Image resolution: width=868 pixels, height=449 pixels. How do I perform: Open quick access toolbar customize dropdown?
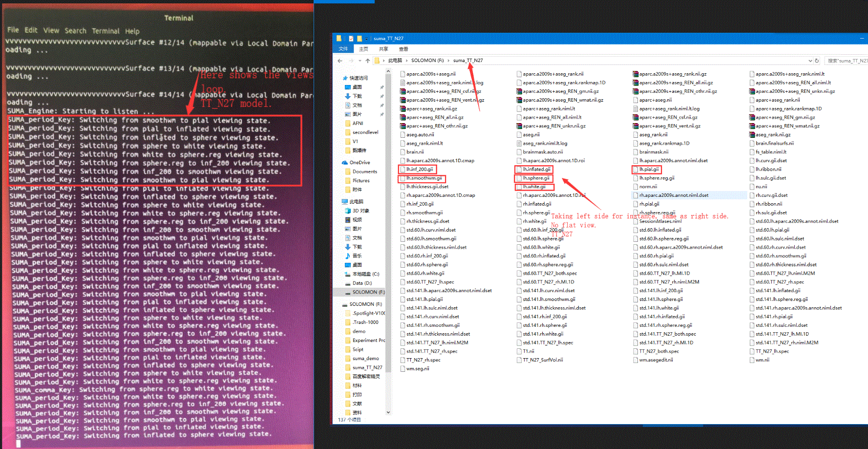point(366,39)
